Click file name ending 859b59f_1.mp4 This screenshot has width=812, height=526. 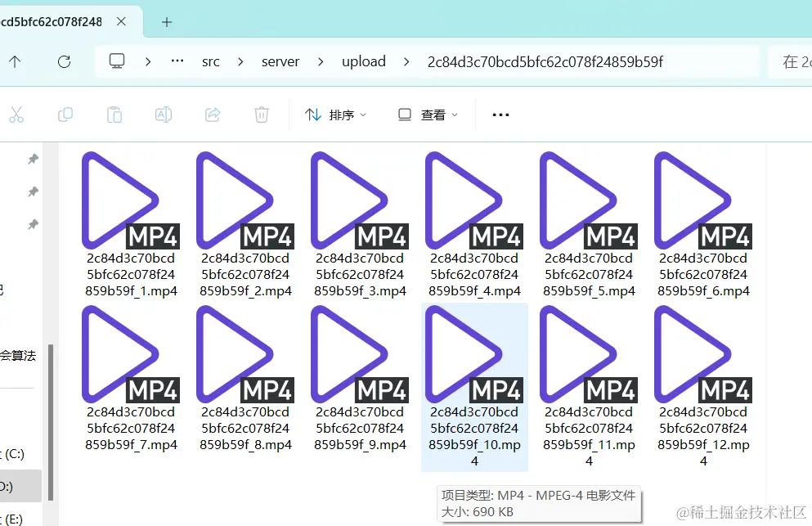[131, 275]
